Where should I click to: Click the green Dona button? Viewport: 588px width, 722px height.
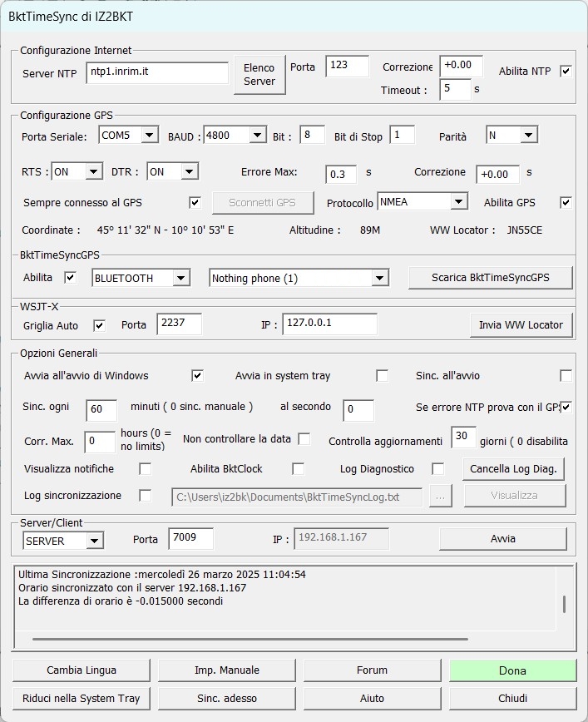(512, 670)
